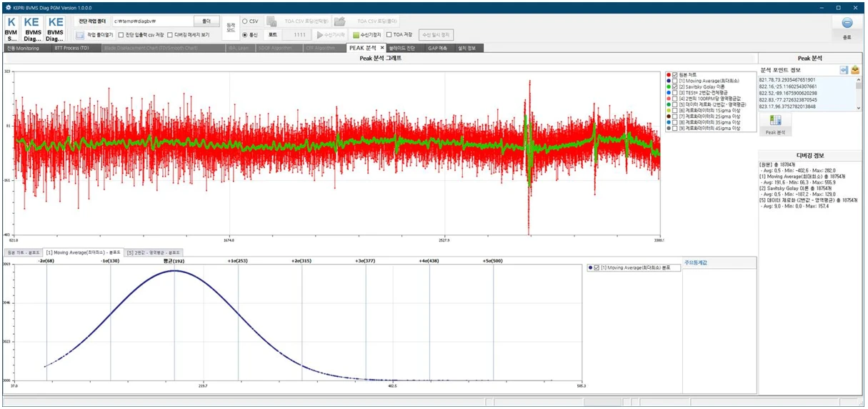The height and width of the screenshot is (409, 868).
Task: Click the green 수신기정지 stop button
Action: [366, 34]
